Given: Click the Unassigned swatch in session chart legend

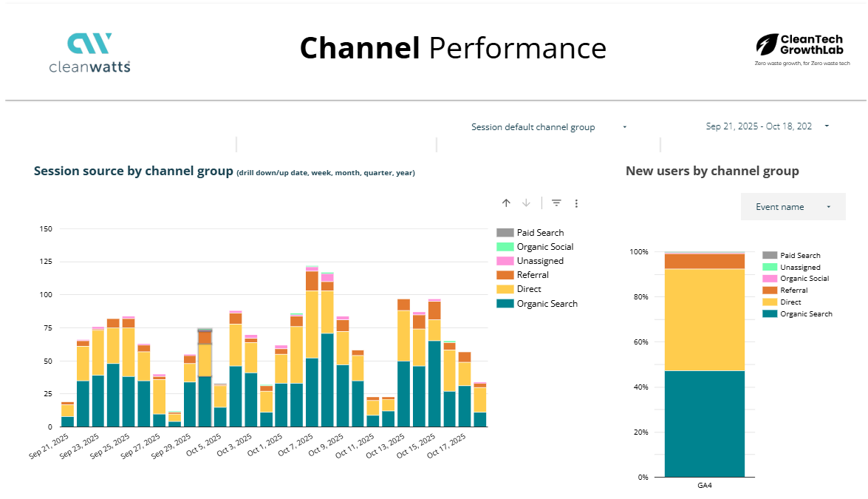Looking at the screenshot, I should (505, 261).
